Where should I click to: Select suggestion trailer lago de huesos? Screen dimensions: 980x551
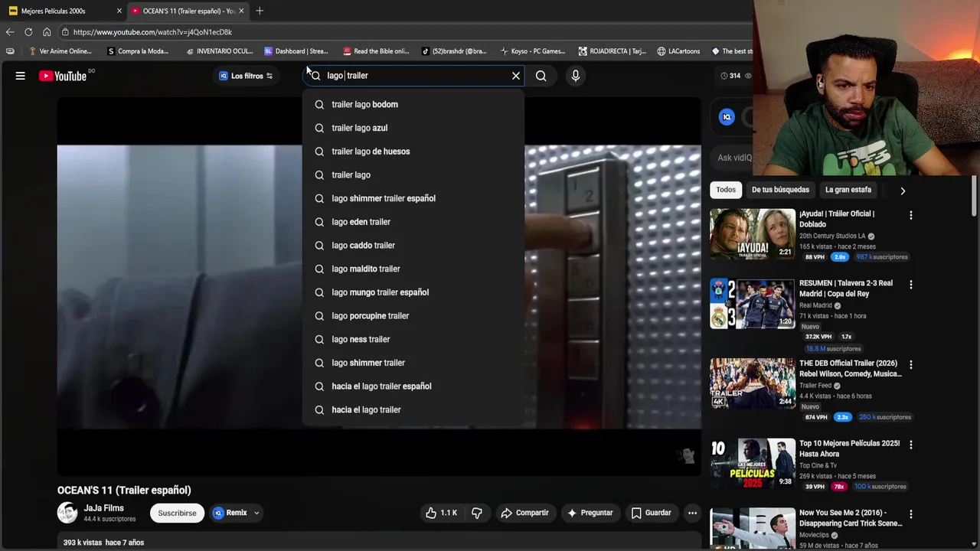point(413,152)
